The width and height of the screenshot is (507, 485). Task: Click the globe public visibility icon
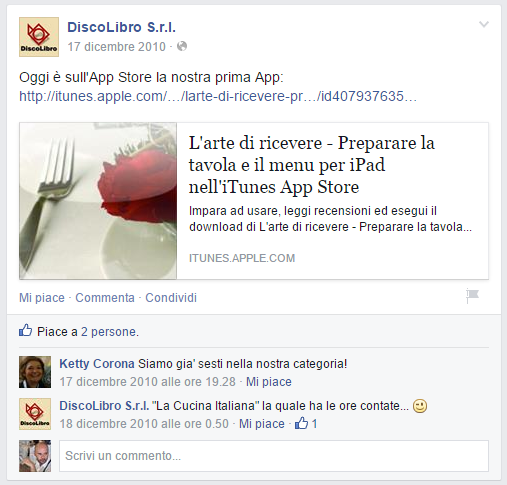182,46
